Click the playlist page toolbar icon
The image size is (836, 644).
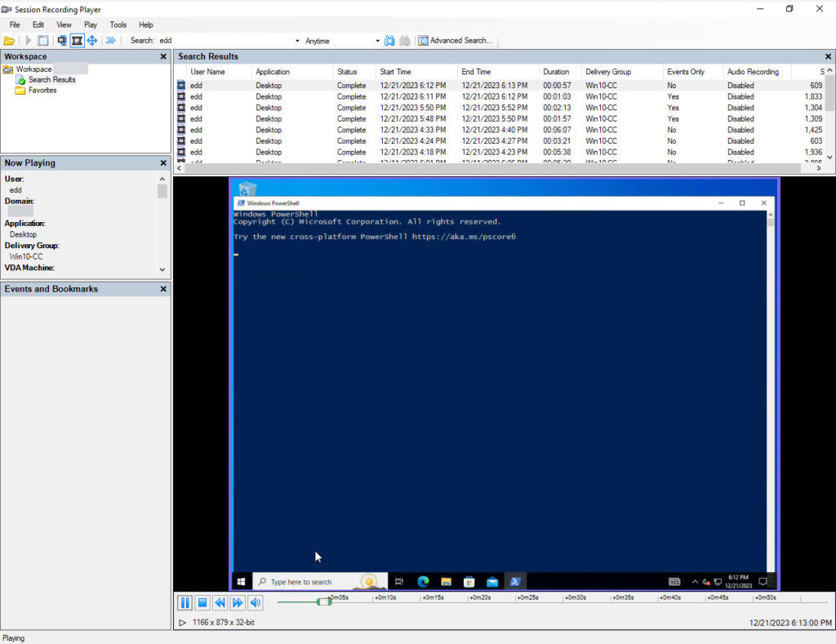tap(43, 41)
